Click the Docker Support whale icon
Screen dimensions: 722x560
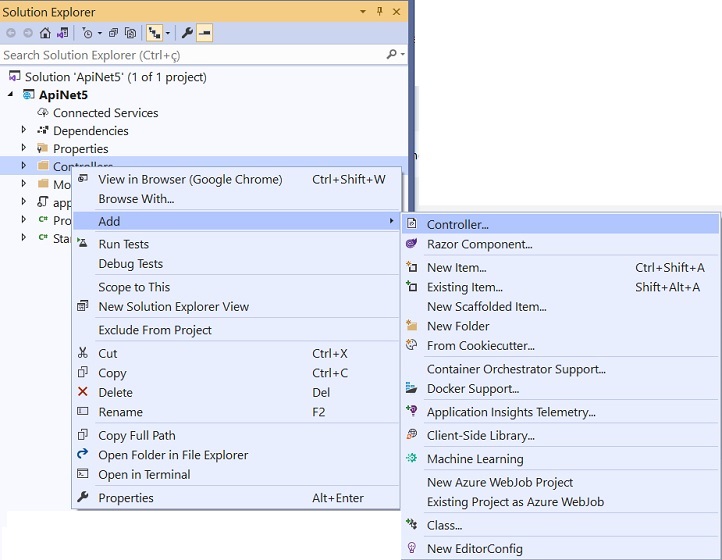(x=412, y=388)
